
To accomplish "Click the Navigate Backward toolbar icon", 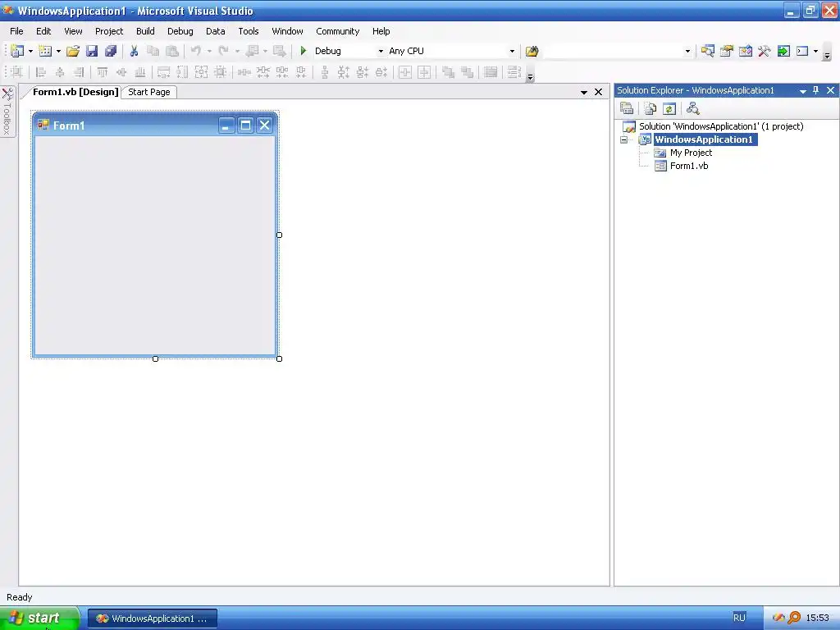I will (252, 51).
